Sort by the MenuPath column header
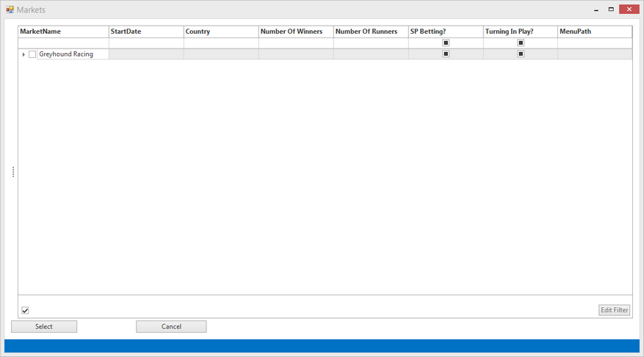This screenshot has width=644, height=357. pos(595,32)
